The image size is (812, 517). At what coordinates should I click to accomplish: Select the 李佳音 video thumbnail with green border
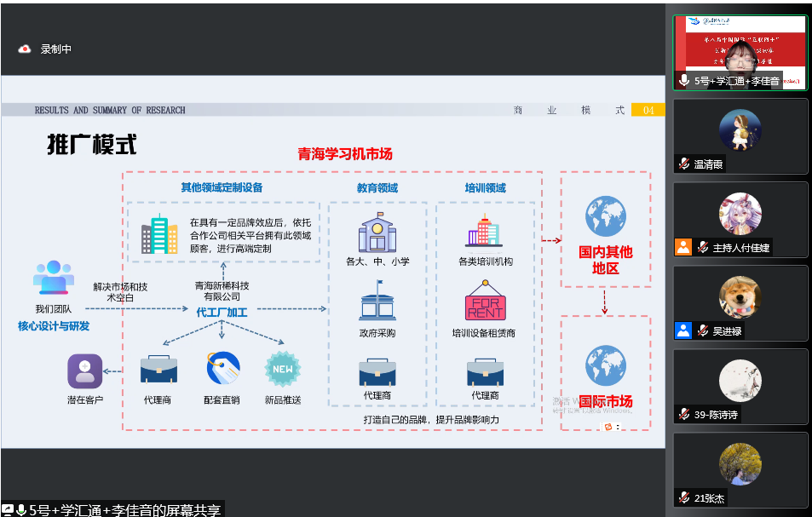click(740, 51)
